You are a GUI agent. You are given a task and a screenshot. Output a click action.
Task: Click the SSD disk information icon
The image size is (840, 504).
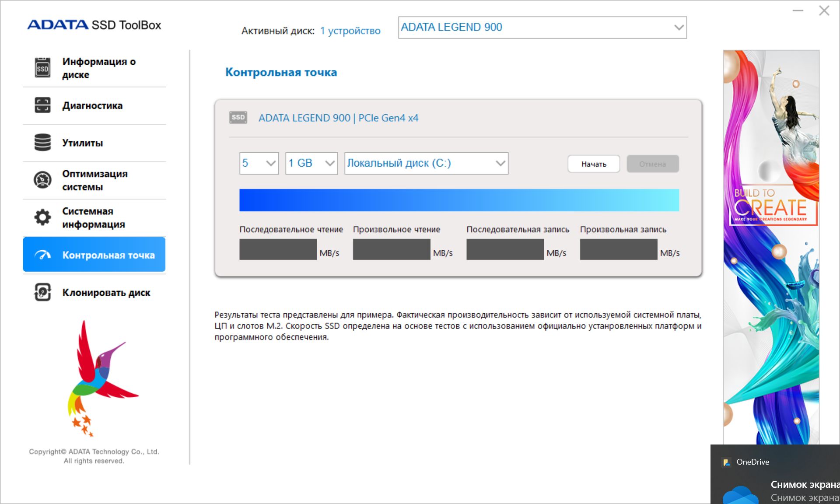[x=42, y=68]
